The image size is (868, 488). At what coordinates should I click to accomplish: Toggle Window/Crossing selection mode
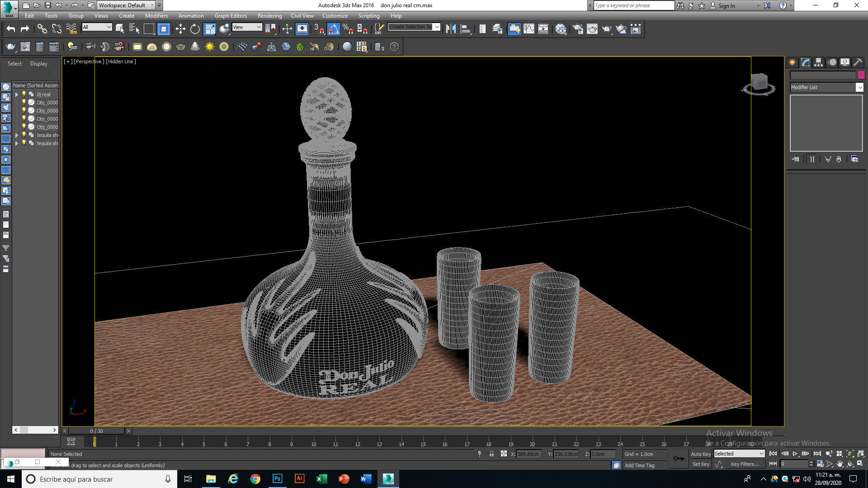164,29
